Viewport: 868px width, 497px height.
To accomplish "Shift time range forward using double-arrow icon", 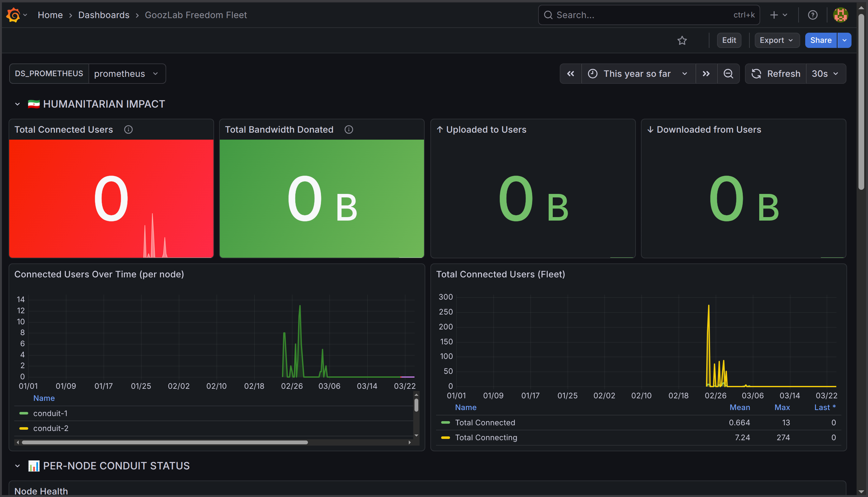I will click(706, 73).
